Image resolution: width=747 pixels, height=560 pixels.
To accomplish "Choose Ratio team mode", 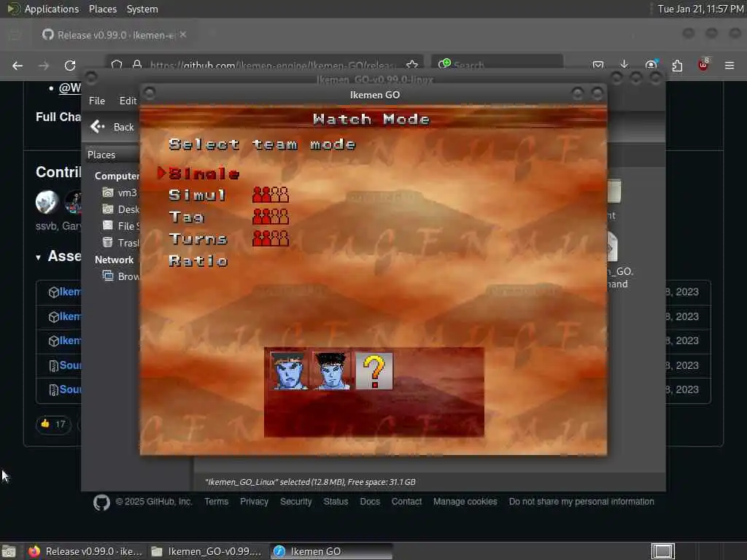I will (x=198, y=260).
